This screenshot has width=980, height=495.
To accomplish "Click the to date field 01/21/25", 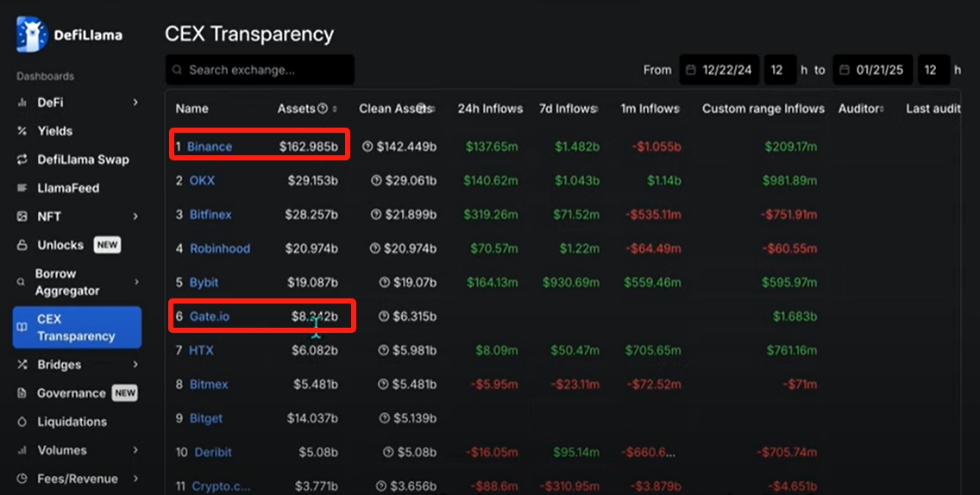I will [873, 70].
